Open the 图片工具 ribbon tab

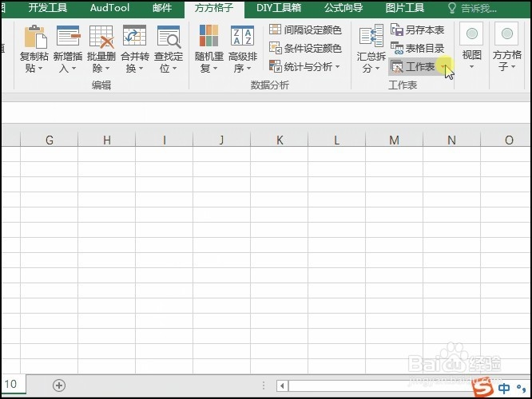click(405, 8)
